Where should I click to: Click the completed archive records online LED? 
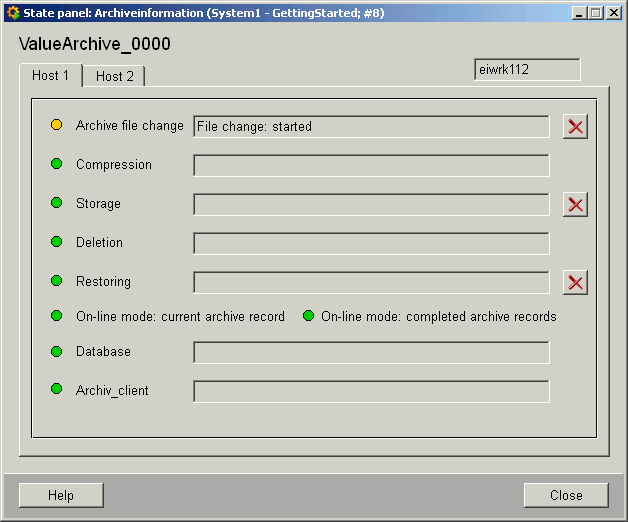pyautogui.click(x=308, y=316)
